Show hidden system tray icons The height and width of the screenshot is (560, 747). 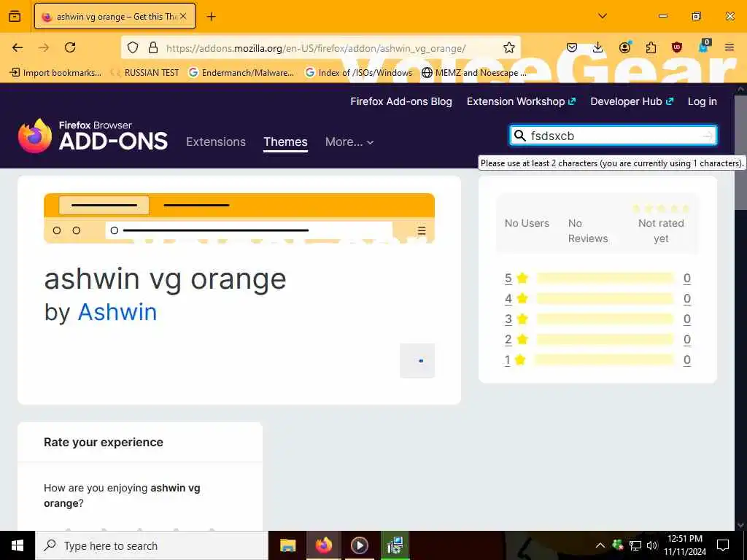pyautogui.click(x=600, y=545)
